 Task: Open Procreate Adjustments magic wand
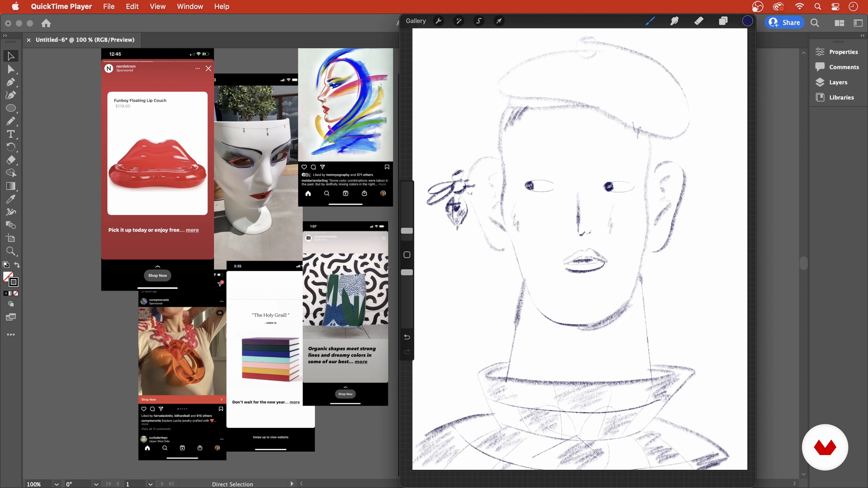coord(459,21)
